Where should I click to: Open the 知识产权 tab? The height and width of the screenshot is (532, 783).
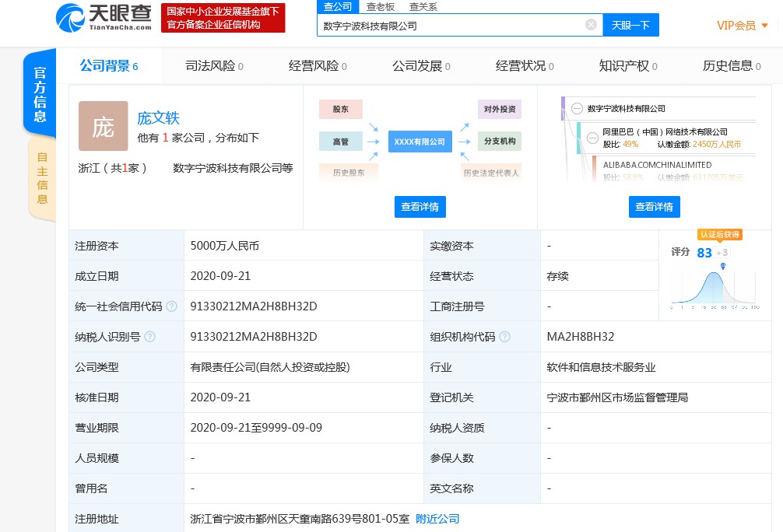[x=627, y=66]
